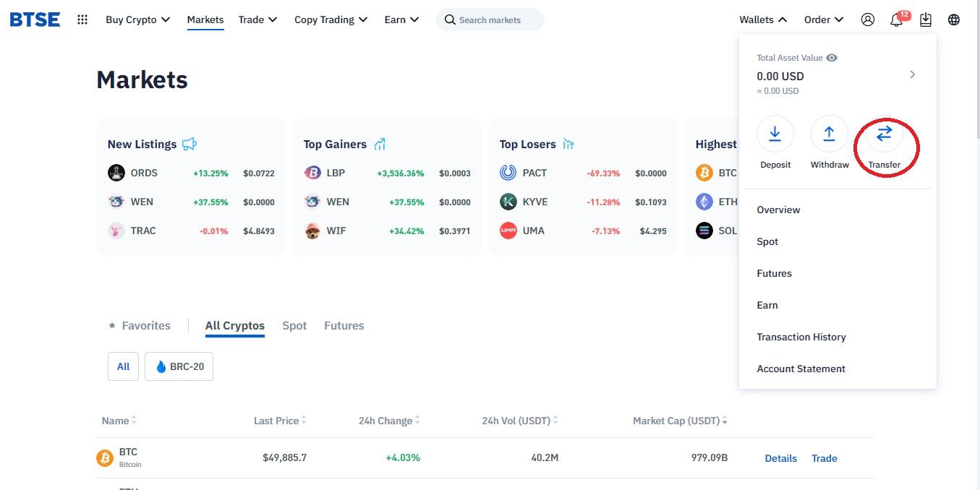Sort table by Market Cap (USDT)

680,421
